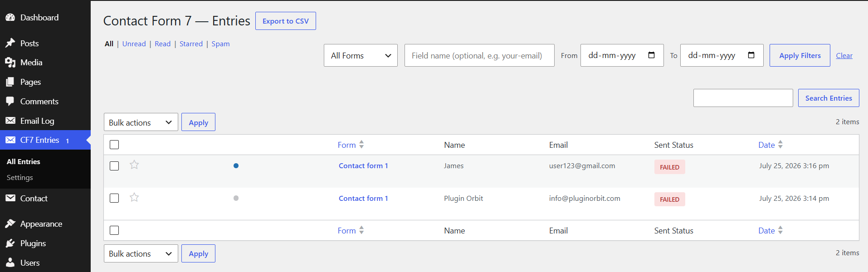Click the CF7 Entries envelope icon
The height and width of the screenshot is (272, 868).
coord(10,140)
